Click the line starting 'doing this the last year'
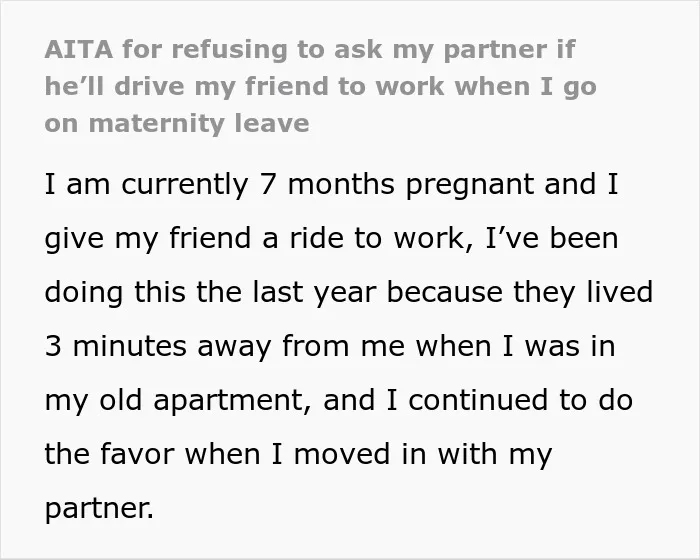 point(349,293)
